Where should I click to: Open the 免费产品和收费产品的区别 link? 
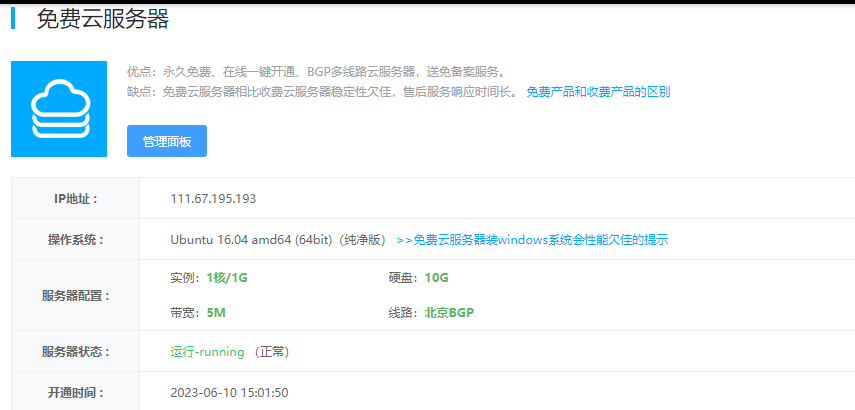[598, 92]
